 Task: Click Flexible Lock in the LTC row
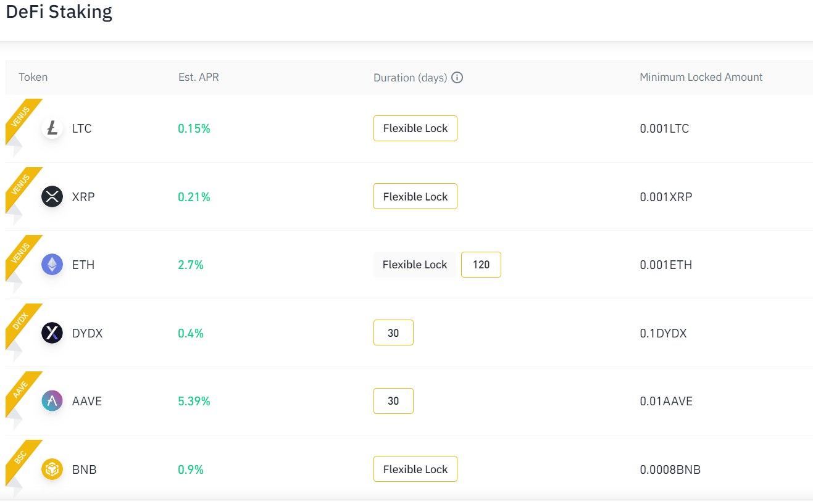[415, 128]
